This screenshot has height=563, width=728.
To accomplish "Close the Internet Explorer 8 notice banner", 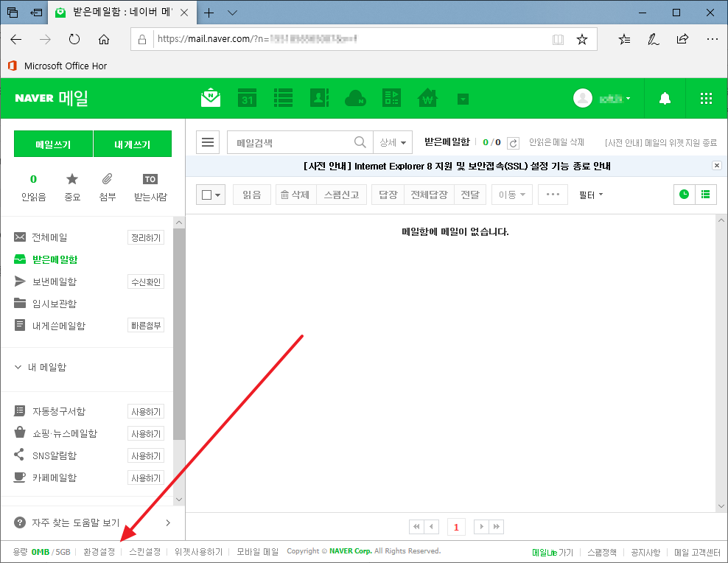I will [717, 165].
